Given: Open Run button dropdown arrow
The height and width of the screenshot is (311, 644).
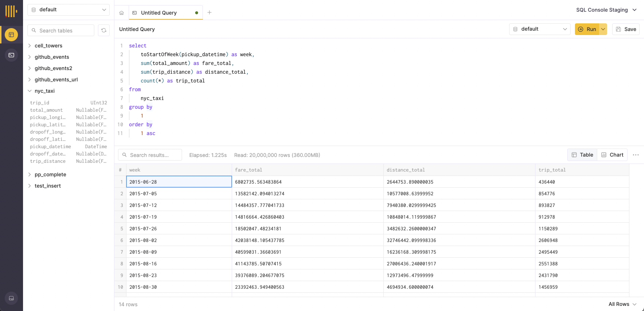Looking at the screenshot, I should [x=603, y=29].
